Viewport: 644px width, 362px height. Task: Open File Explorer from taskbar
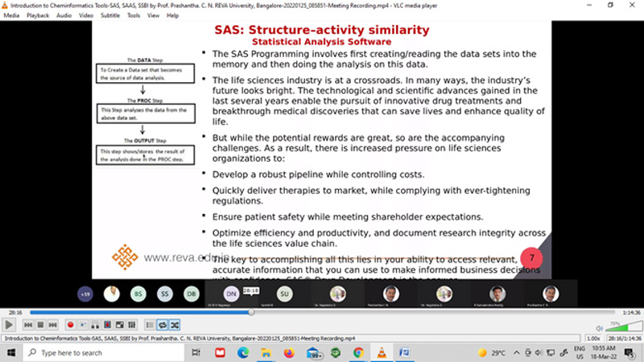tap(266, 352)
